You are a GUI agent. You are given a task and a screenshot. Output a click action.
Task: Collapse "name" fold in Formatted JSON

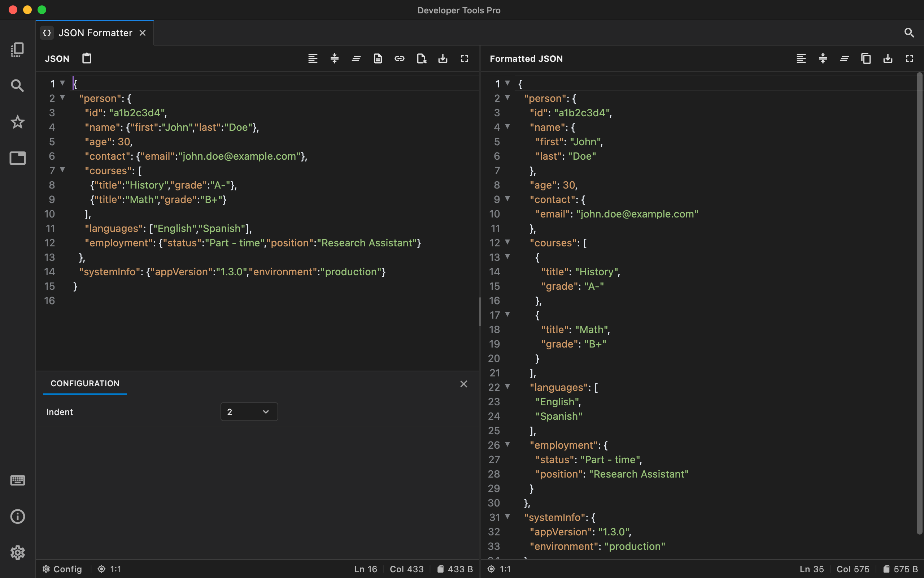pos(507,126)
